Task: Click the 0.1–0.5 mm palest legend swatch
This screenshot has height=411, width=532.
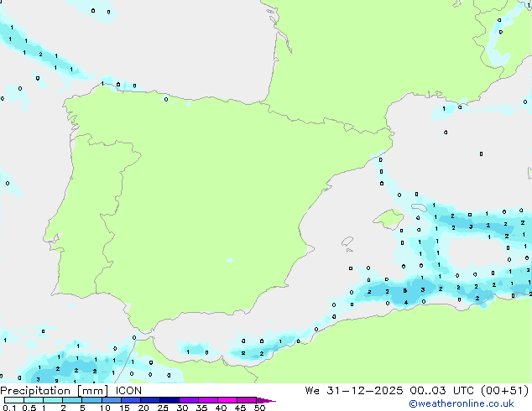Action: 14,400
